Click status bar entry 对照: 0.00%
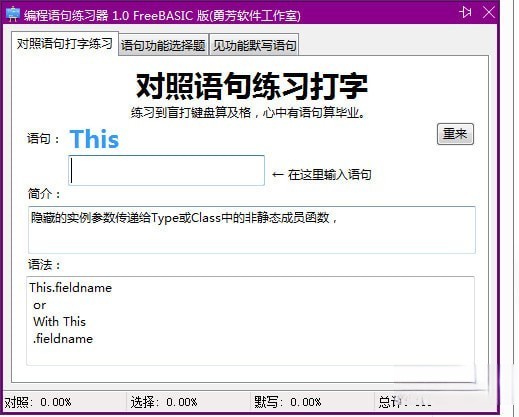519x417 pixels. coord(38,402)
